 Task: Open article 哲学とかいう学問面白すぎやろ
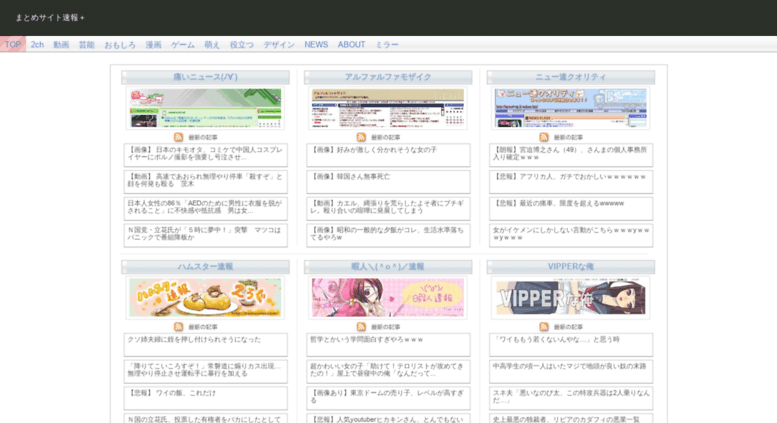point(388,345)
